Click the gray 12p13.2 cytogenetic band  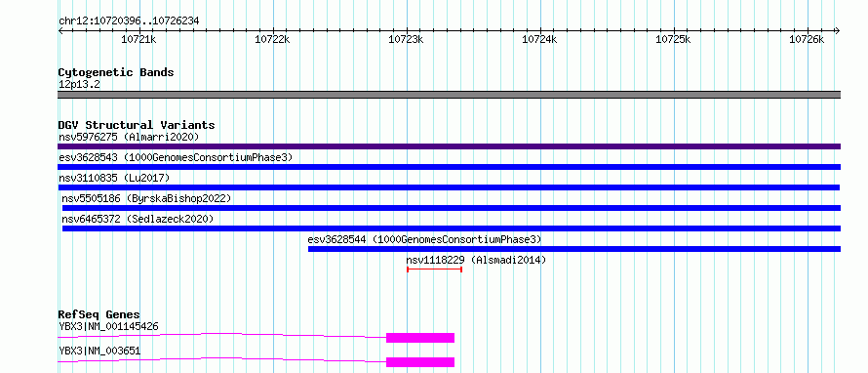coord(449,95)
